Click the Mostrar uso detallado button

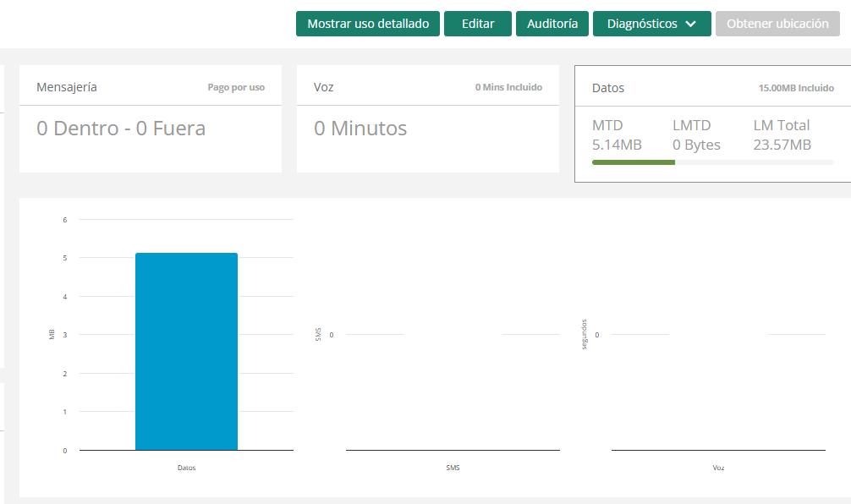pyautogui.click(x=368, y=24)
